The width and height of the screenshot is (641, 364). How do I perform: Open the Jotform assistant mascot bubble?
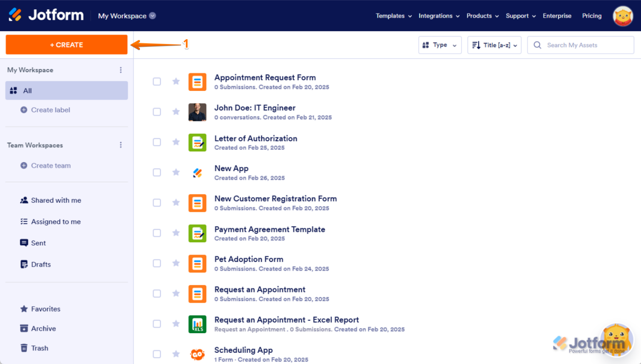616,339
